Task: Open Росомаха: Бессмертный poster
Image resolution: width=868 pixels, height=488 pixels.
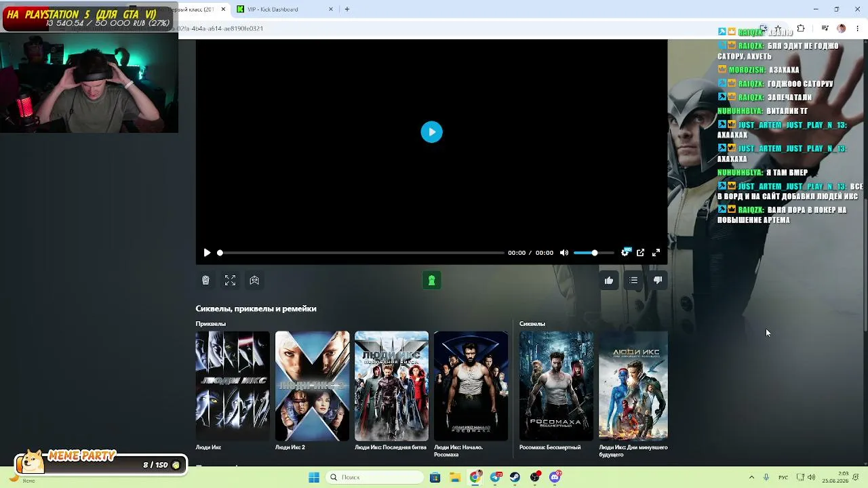Action: 556,386
